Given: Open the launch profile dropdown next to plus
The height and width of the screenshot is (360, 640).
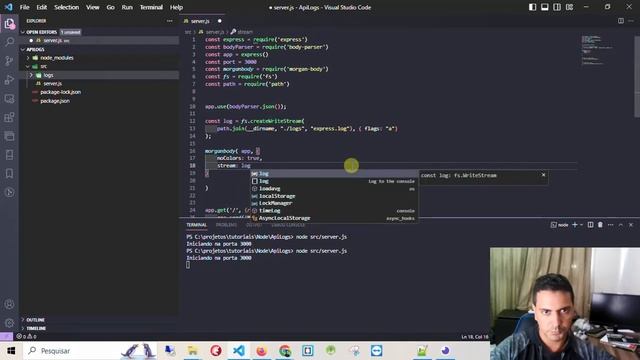Looking at the screenshot, I should pos(581,224).
